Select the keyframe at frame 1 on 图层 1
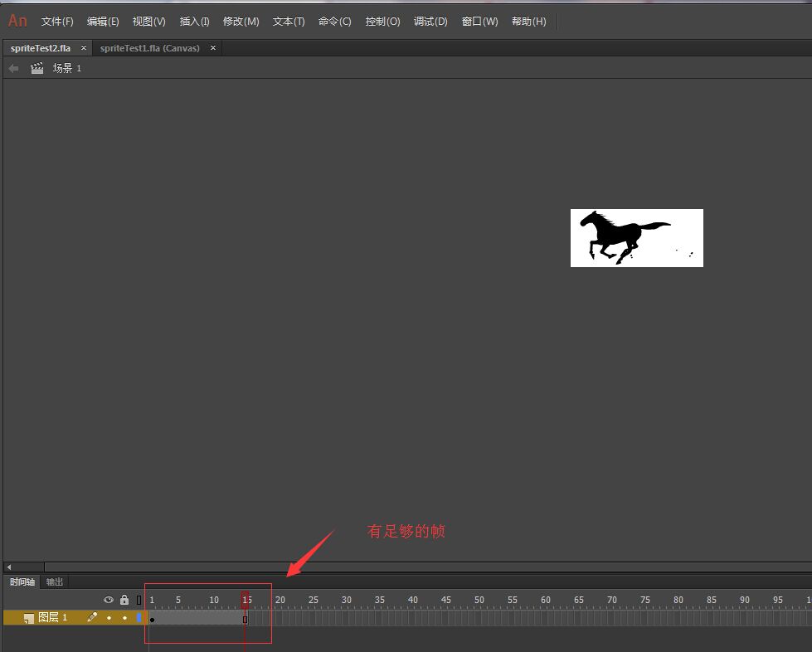 pos(153,619)
